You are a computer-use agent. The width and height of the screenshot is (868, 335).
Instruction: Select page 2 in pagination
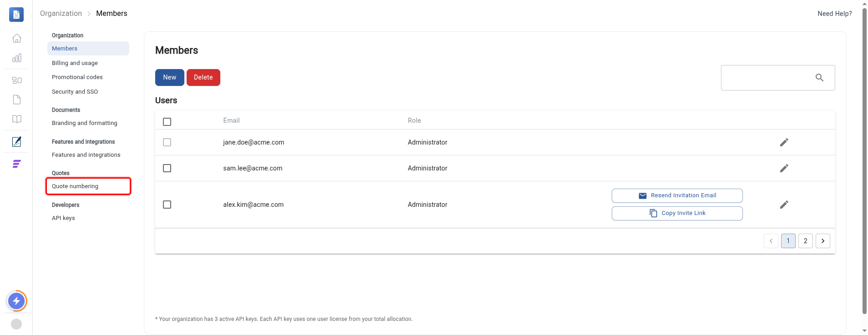coord(806,241)
